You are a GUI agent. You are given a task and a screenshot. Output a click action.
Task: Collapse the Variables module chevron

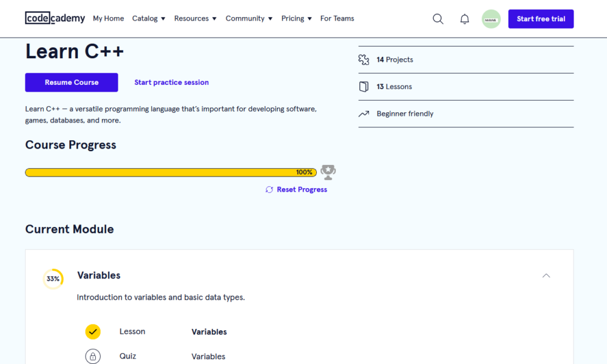(x=546, y=276)
